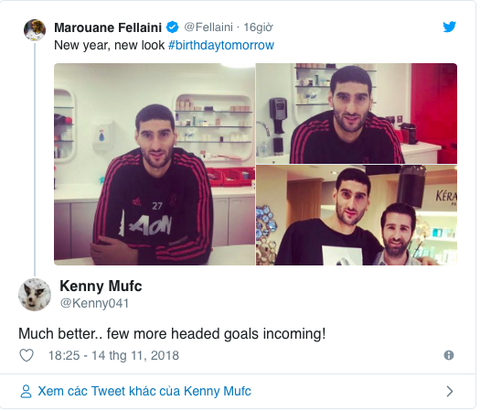
Task: Click the @Kenny041 handle
Action: pos(94,303)
